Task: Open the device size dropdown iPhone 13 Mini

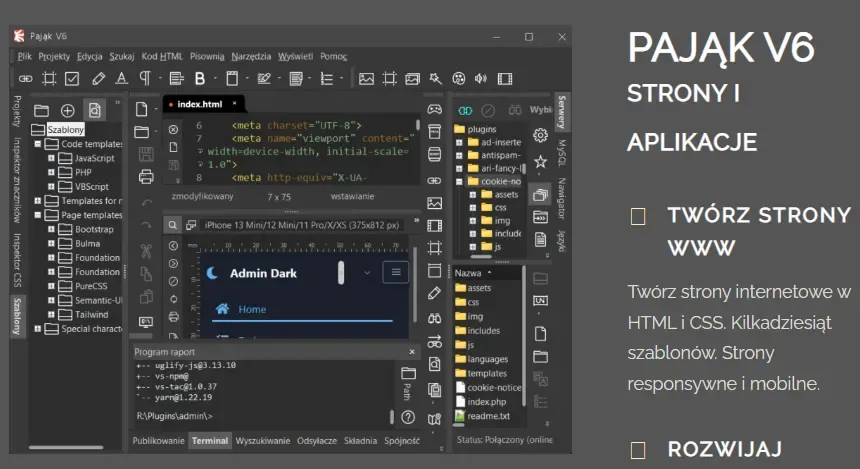Action: [x=301, y=226]
